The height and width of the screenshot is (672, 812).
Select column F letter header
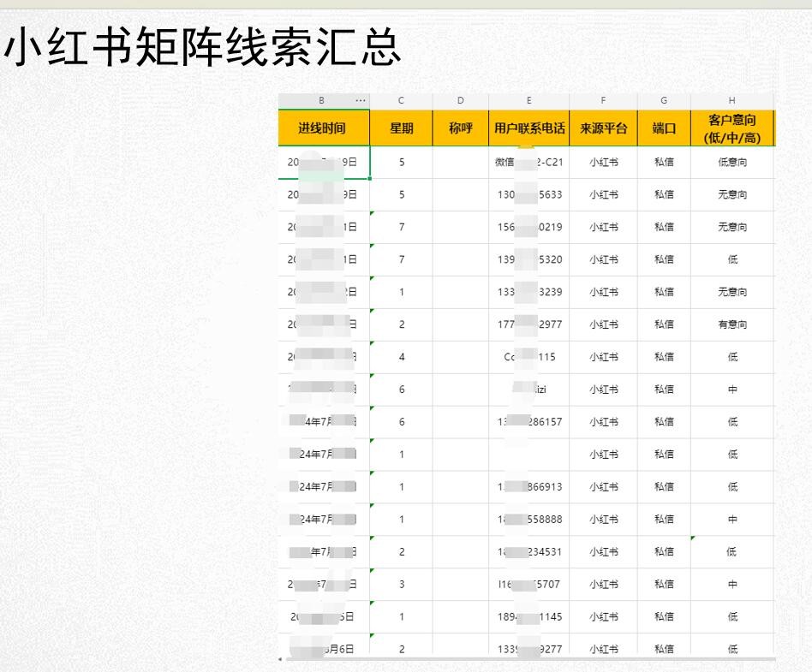click(603, 100)
